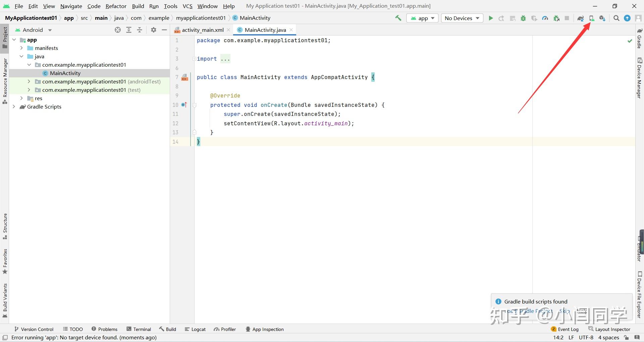Screen dimensions: 644x342
Task: Collapse the java folder
Action: (21, 57)
